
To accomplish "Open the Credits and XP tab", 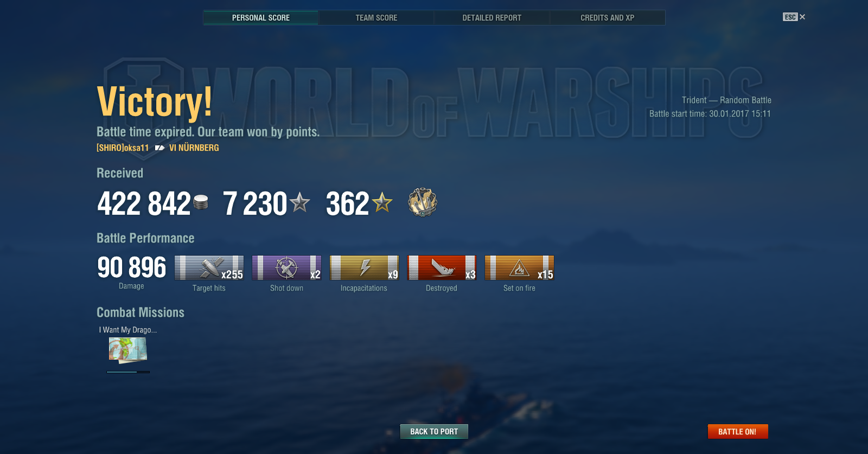I will pyautogui.click(x=608, y=18).
